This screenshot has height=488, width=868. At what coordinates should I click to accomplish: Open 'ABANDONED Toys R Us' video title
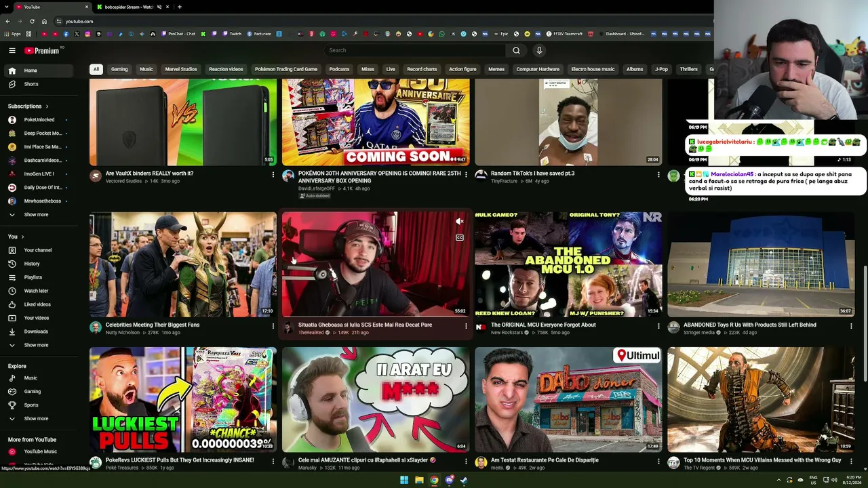(x=750, y=325)
